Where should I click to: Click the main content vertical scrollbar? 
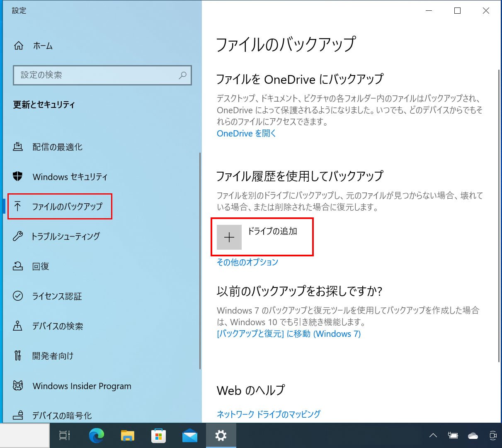coord(499,216)
